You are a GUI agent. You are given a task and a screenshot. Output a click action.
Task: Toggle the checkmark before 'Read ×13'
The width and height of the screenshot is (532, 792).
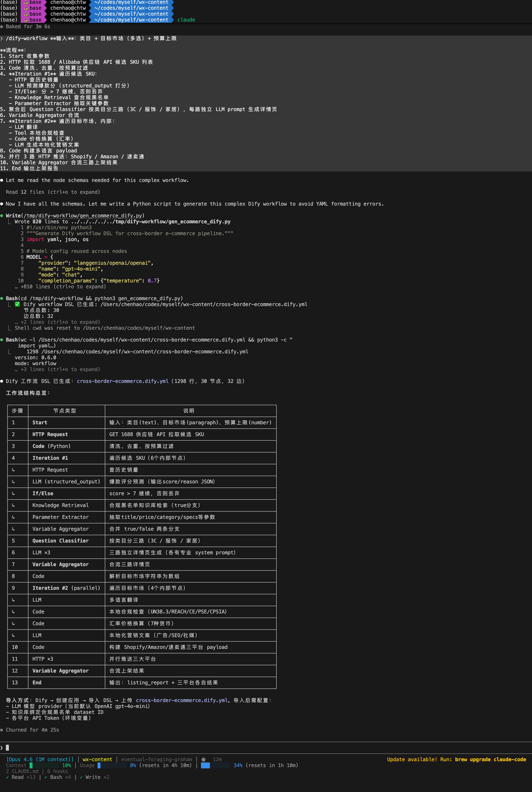coord(7,777)
